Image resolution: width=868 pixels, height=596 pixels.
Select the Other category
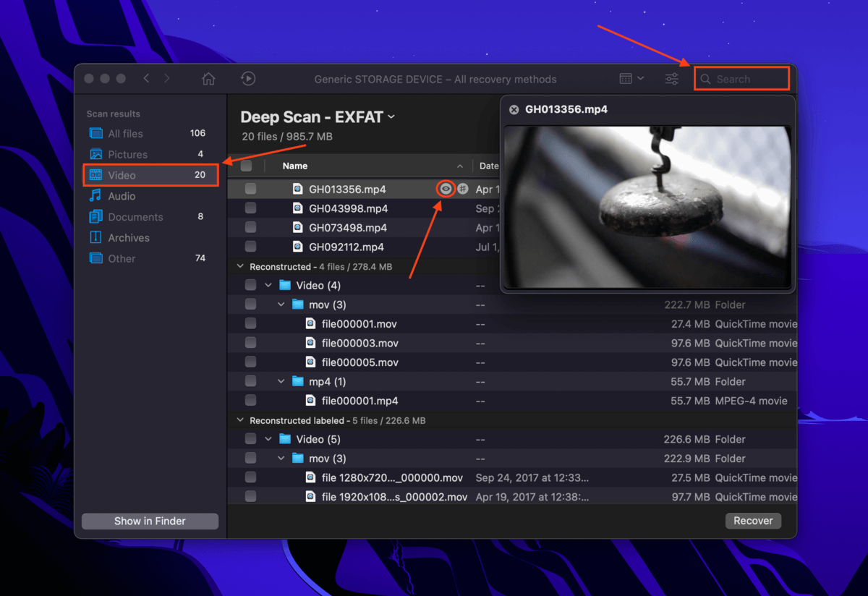[150, 258]
